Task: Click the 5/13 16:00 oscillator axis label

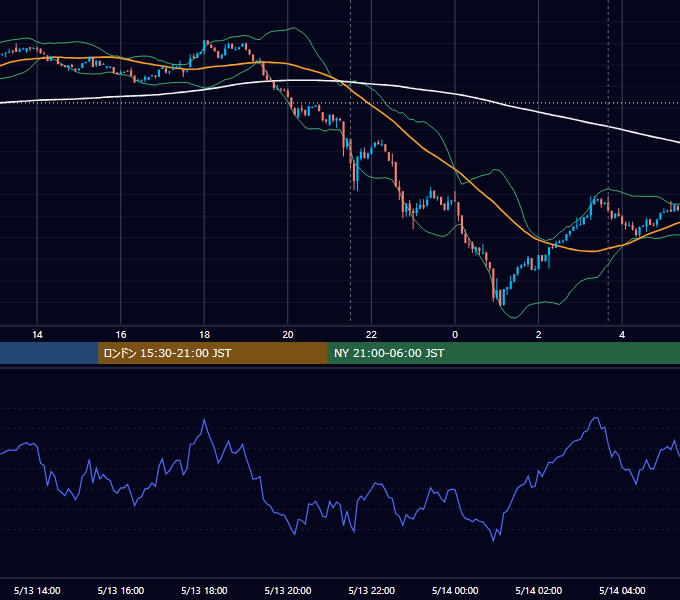Action: pyautogui.click(x=121, y=590)
